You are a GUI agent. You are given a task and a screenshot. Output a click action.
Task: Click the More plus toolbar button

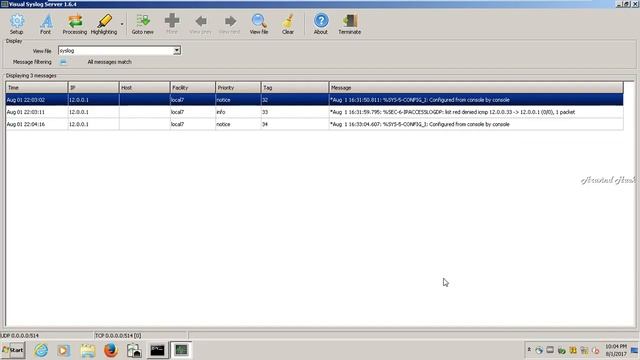point(172,24)
